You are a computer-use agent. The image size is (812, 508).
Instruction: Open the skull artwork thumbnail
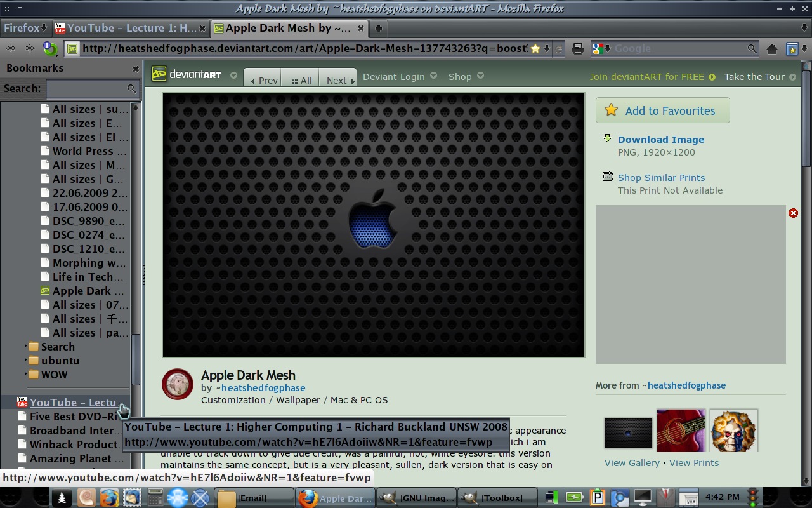(x=734, y=431)
